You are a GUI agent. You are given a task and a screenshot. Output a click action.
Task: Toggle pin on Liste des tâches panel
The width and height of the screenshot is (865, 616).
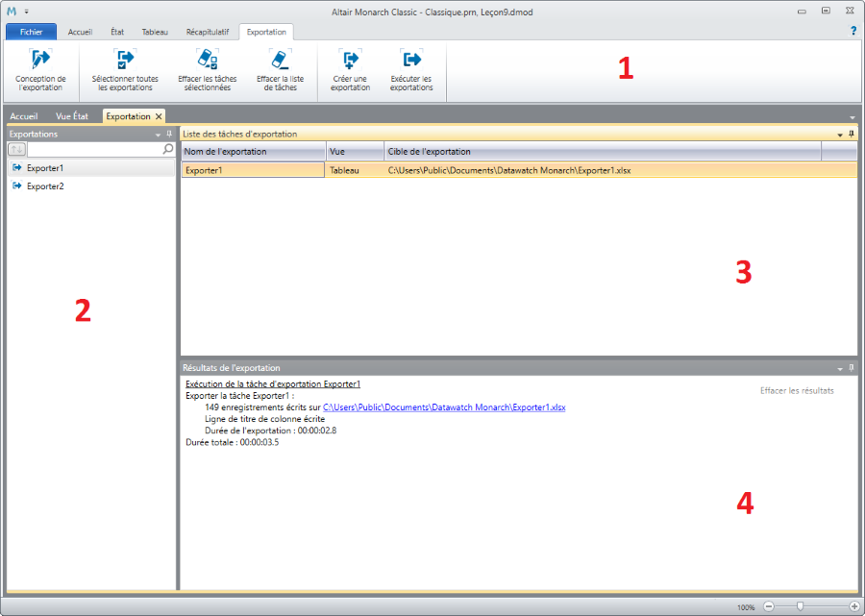[x=851, y=135]
